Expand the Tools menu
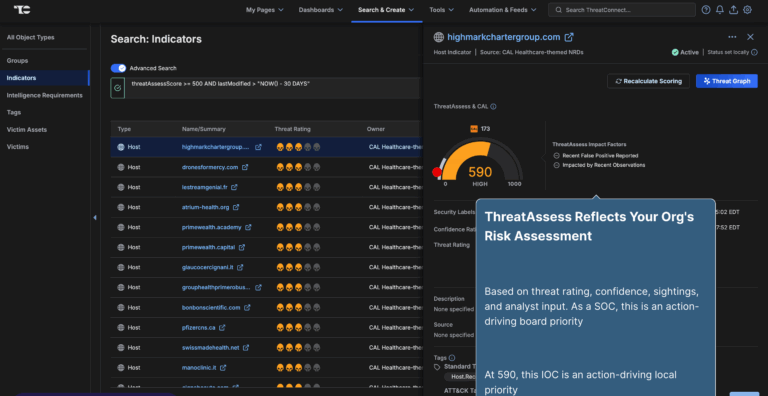The image size is (768, 396). click(x=441, y=10)
